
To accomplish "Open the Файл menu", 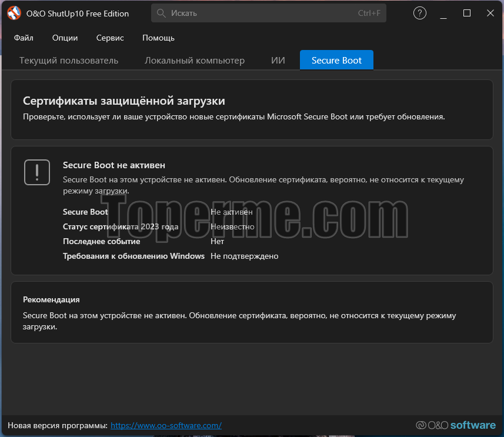I will click(x=24, y=38).
